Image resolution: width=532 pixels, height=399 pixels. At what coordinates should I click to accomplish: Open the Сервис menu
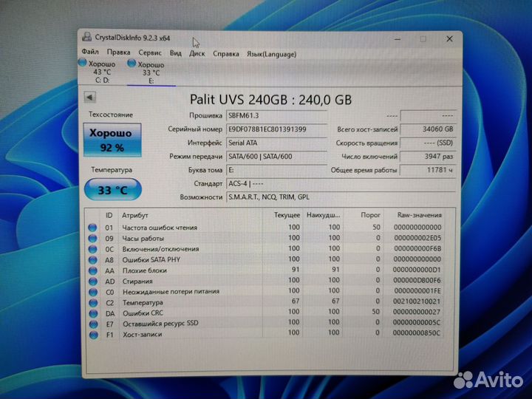150,53
